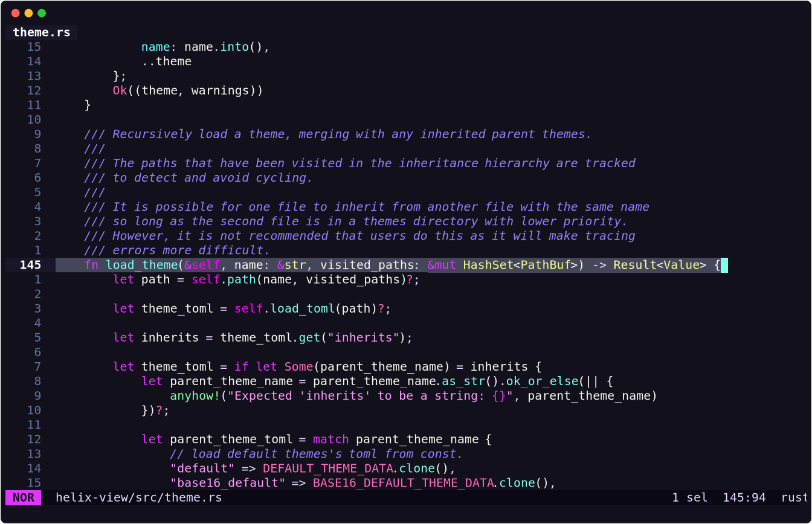Screen dimensions: 812x524
Task: Click the load_theme function name
Action: click(x=142, y=265)
